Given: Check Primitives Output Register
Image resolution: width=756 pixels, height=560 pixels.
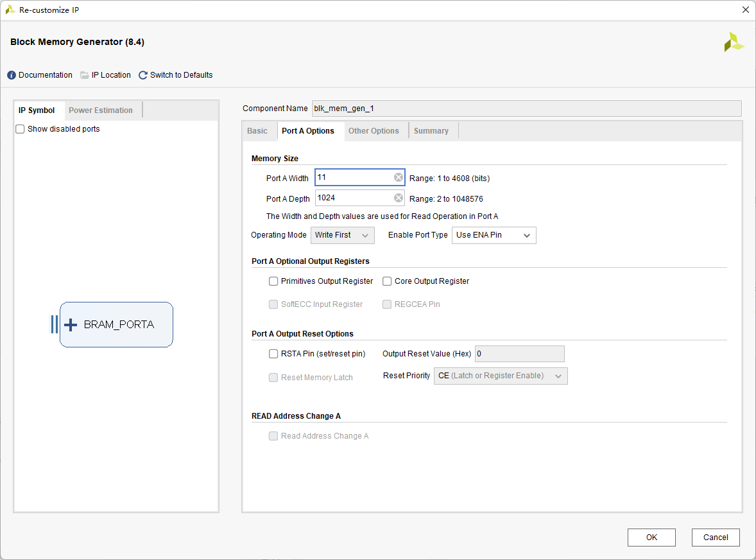Looking at the screenshot, I should point(273,281).
